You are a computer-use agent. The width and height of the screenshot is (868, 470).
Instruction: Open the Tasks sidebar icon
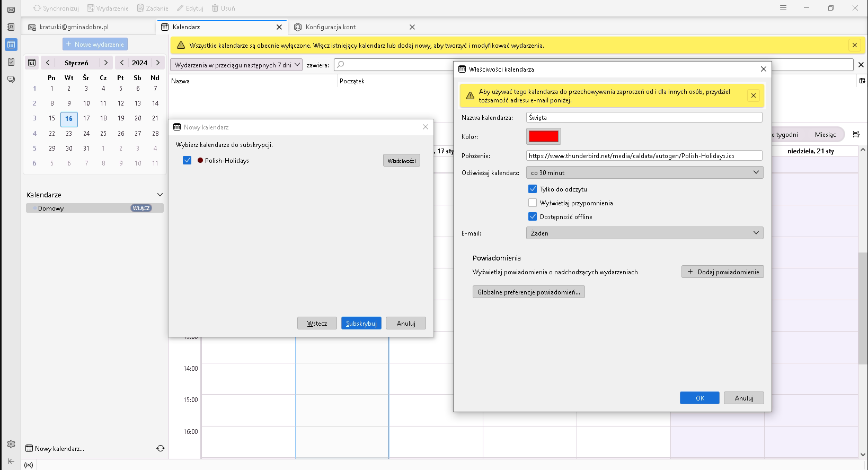tap(11, 62)
